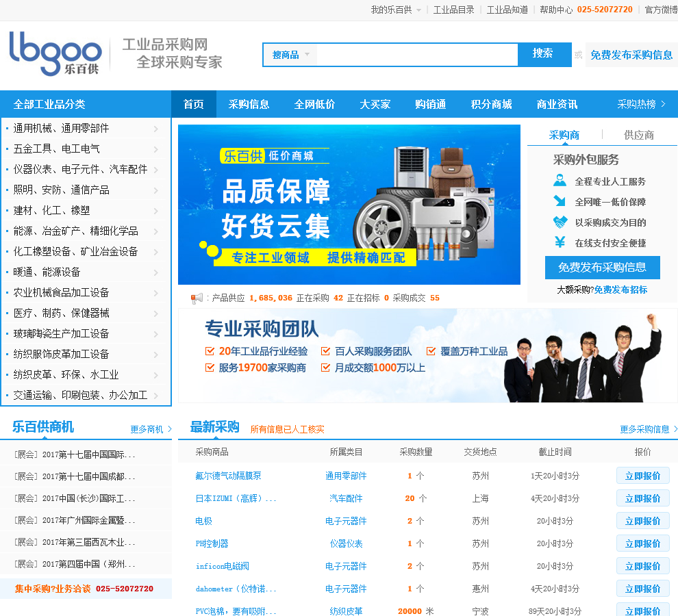Open the 帮助中心 top link
The height and width of the screenshot is (616, 678).
tap(556, 10)
